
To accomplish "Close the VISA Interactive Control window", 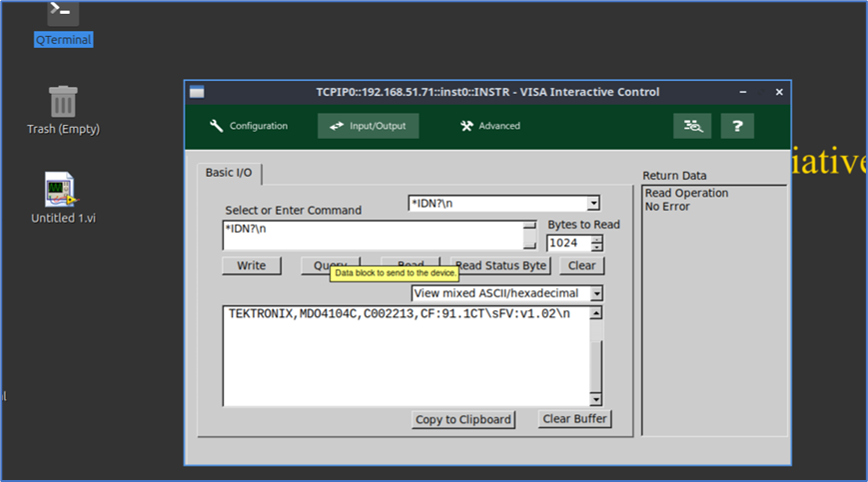I will (779, 92).
